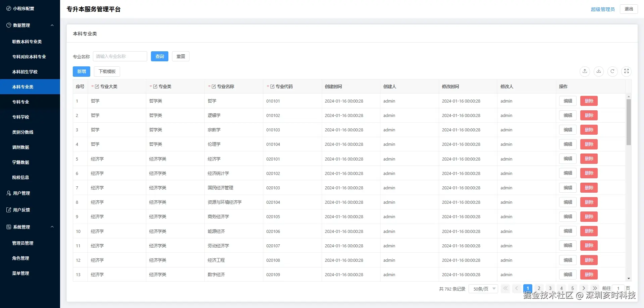The height and width of the screenshot is (308, 644).
Task: Open 职教本科专业类 in the sidebar
Action: click(x=30, y=42)
